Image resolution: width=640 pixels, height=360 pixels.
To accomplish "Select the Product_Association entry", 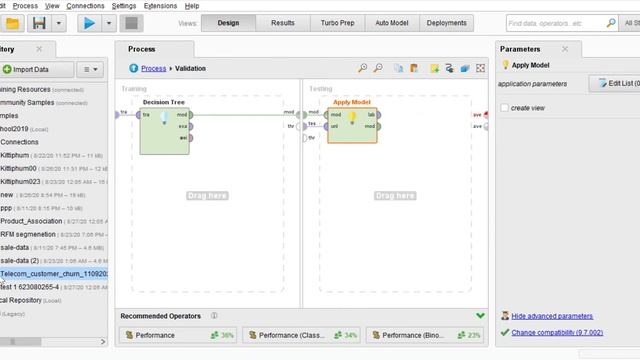I will (x=53, y=221).
